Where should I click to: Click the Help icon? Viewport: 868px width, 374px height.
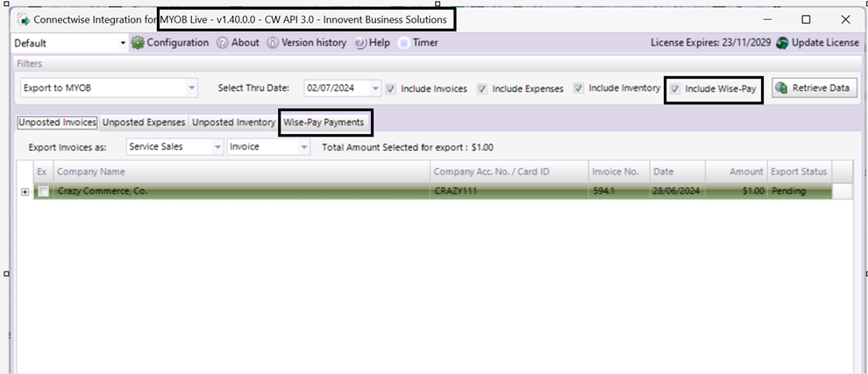(360, 43)
